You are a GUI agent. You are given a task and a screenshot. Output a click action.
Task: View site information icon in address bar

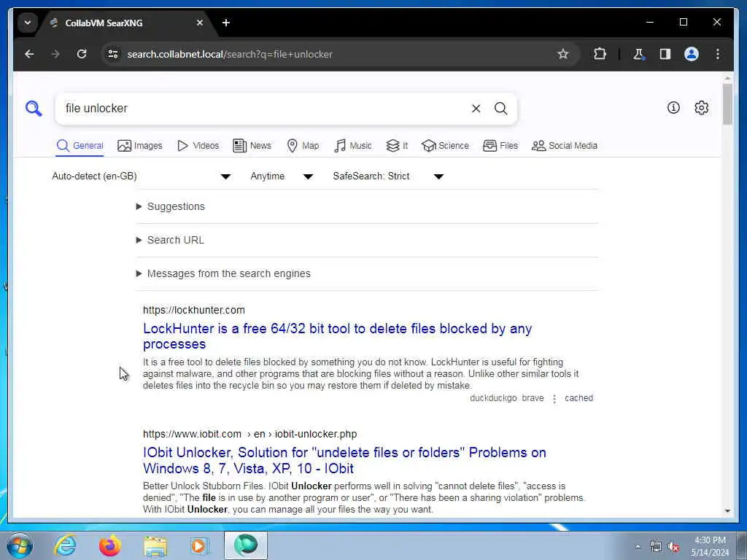coord(113,54)
